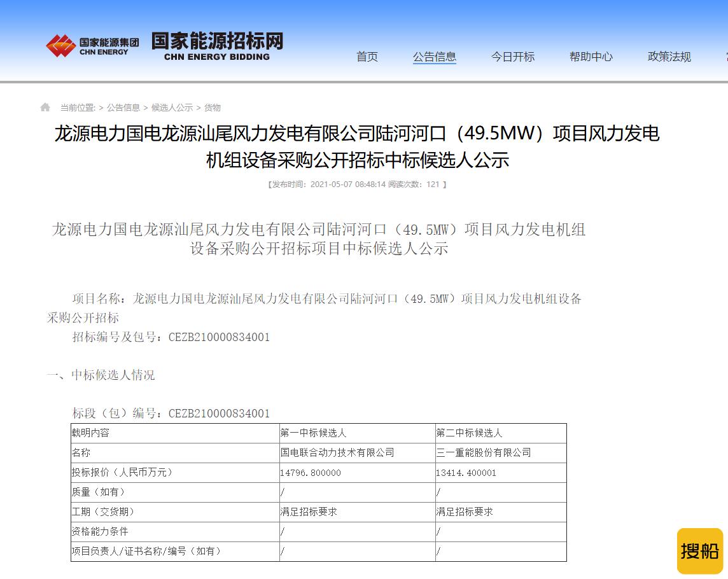
Task: Click the main announcement headline
Action: 357,146
